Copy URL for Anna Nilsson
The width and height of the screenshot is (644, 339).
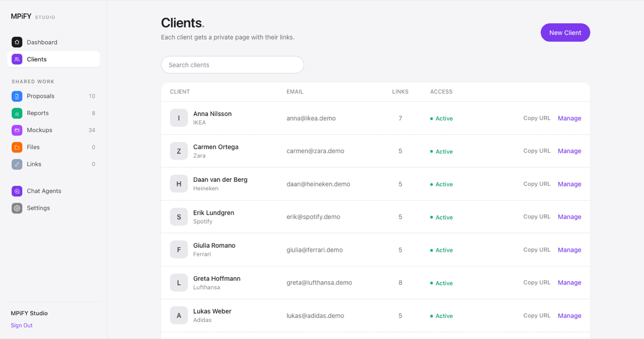(x=537, y=118)
